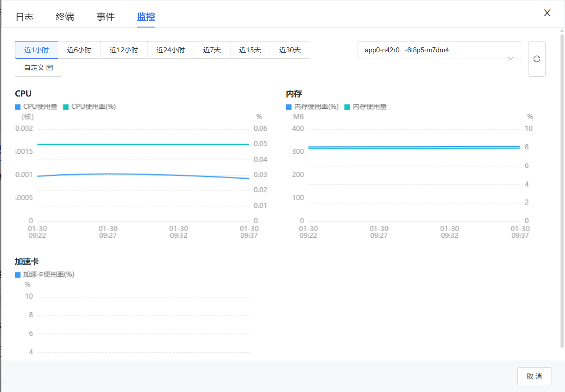Open the app0-n42r0 instance dropdown
Screen dimensions: 565x392
pos(433,50)
